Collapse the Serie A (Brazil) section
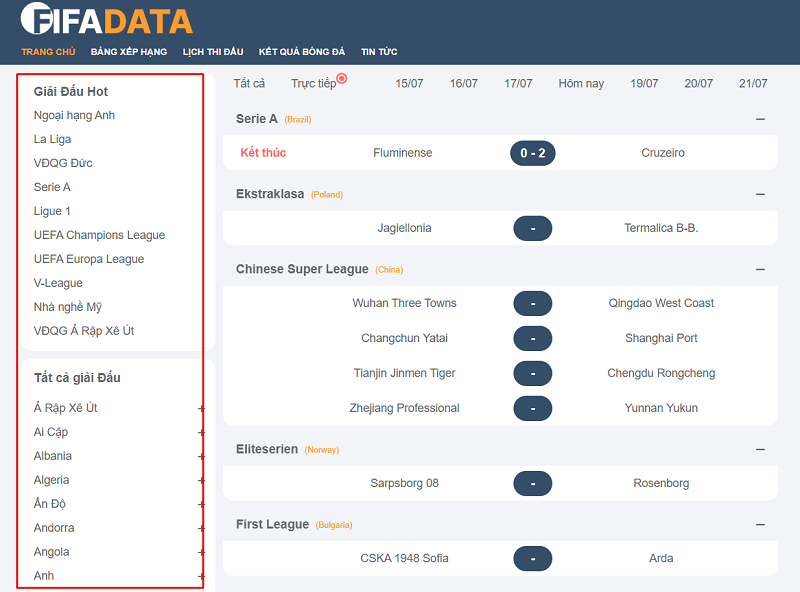 tap(760, 119)
